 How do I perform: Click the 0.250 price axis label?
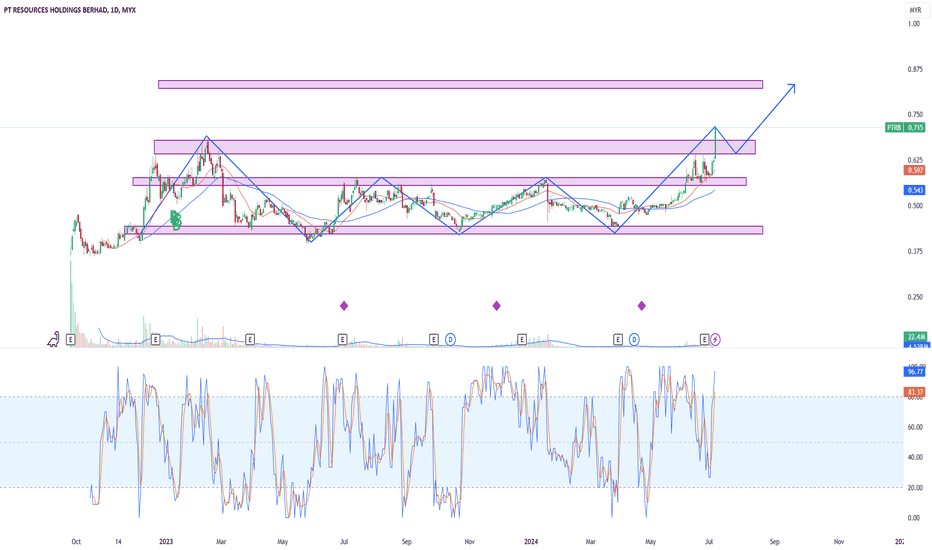(x=915, y=297)
